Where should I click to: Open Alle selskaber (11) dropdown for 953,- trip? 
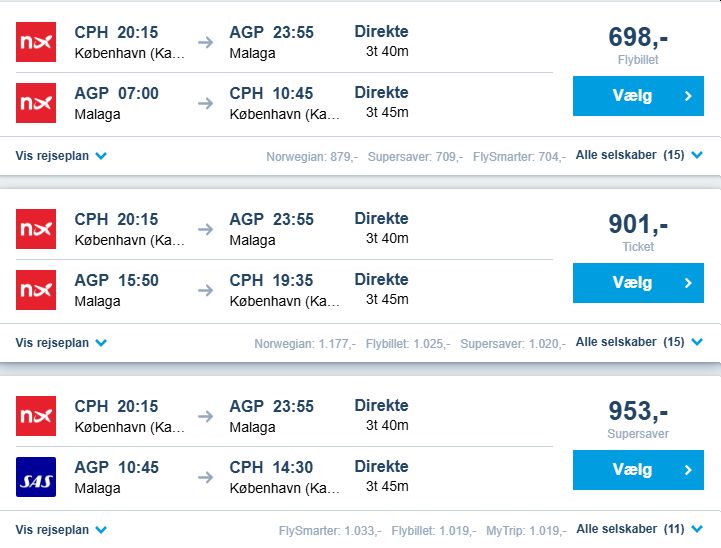pyautogui.click(x=639, y=529)
